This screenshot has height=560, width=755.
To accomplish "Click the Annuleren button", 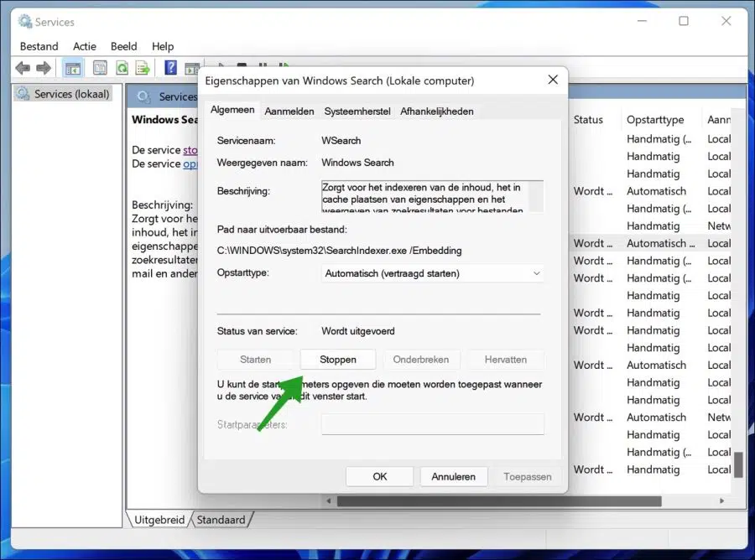I will point(453,476).
